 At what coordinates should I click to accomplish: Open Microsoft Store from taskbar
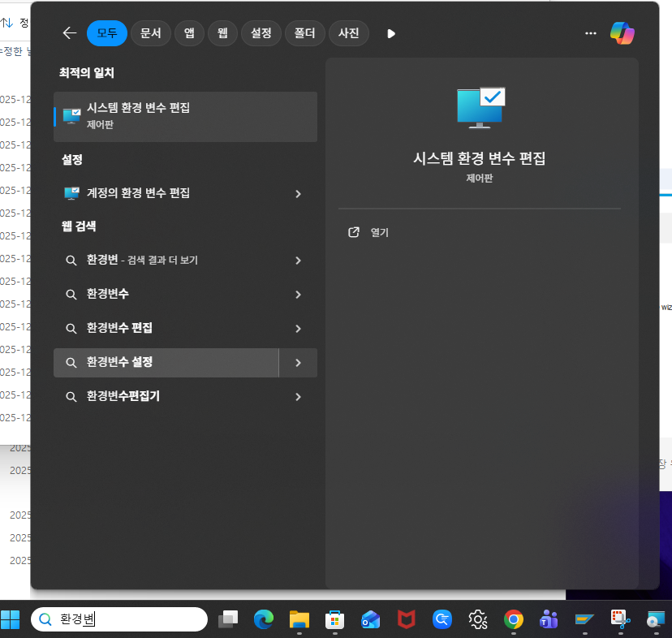(x=334, y=619)
